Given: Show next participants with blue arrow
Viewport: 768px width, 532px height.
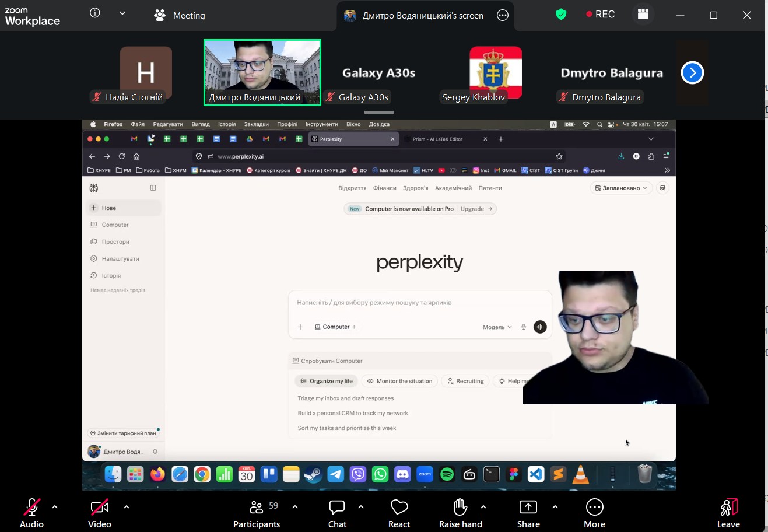Looking at the screenshot, I should [x=692, y=73].
